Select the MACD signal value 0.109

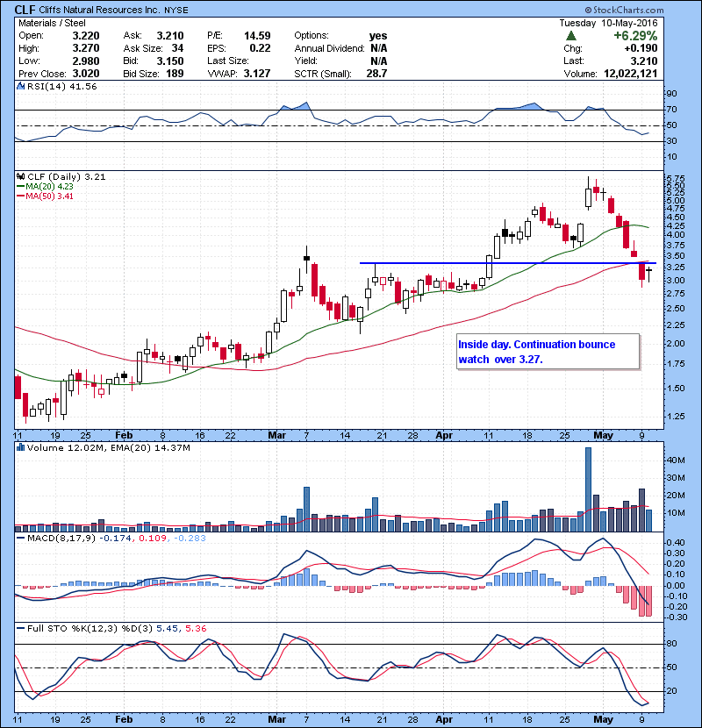[153, 539]
